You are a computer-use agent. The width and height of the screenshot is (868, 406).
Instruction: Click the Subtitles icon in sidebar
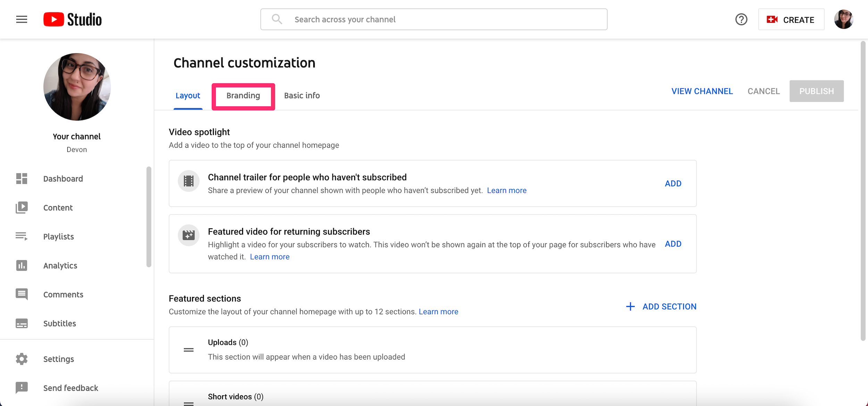coord(21,324)
